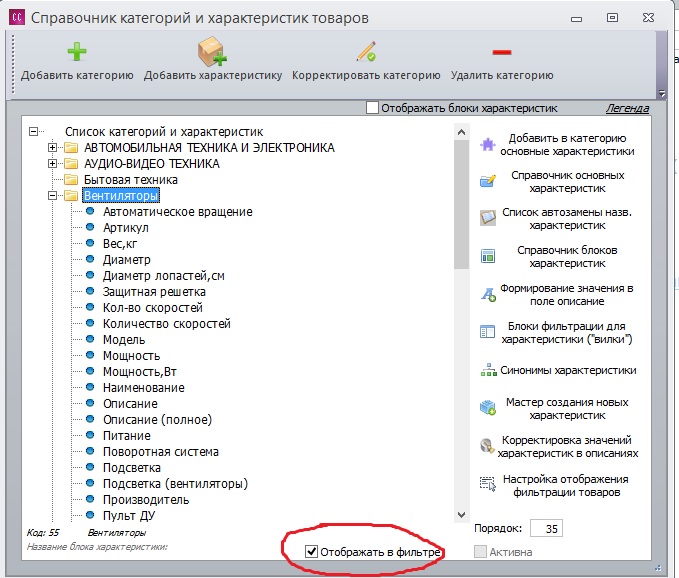Screen dimensions: 679x578
Task: Open Настройка отображения фильтрации товаров
Action: pos(566,485)
